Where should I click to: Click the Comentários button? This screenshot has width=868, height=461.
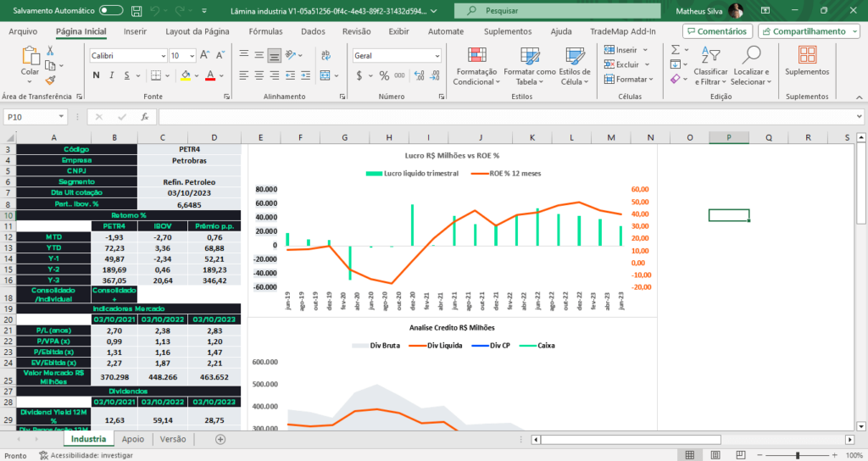(717, 31)
